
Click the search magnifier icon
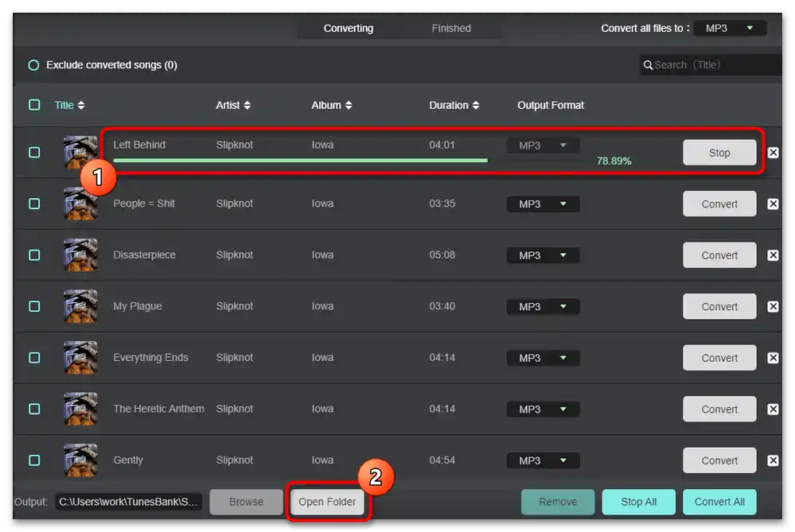[x=648, y=65]
